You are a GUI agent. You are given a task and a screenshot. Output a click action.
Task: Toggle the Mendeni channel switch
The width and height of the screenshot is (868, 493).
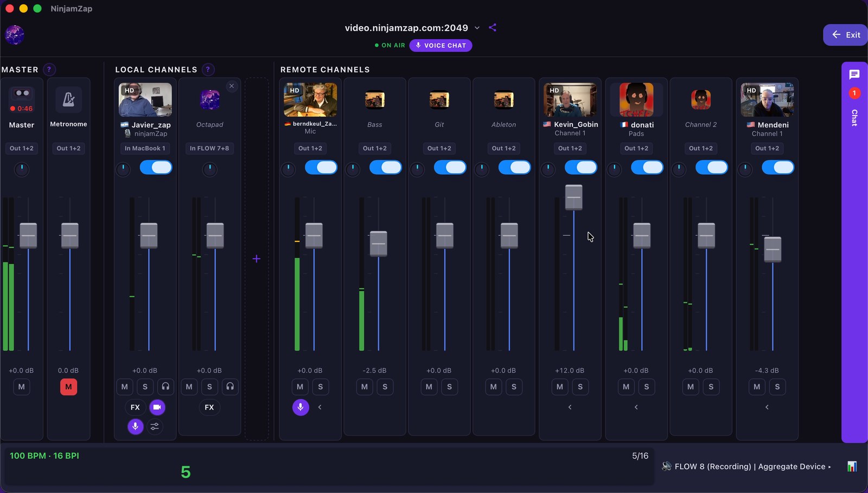coord(777,168)
